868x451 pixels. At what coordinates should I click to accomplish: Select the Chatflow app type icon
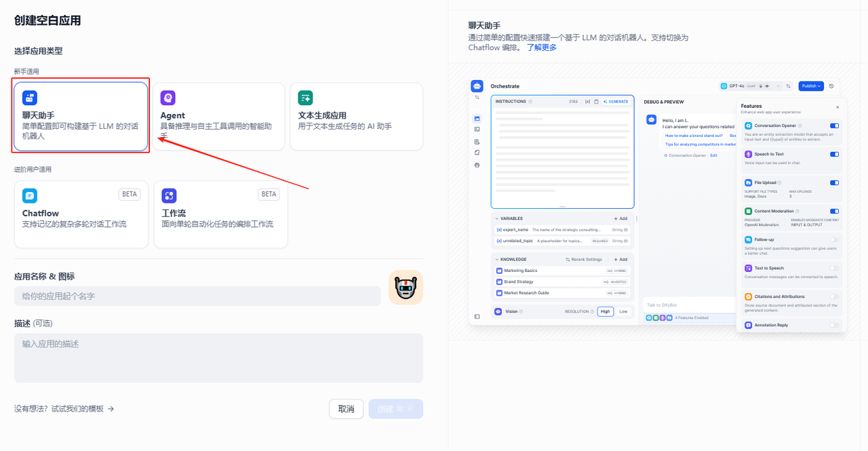[x=30, y=196]
